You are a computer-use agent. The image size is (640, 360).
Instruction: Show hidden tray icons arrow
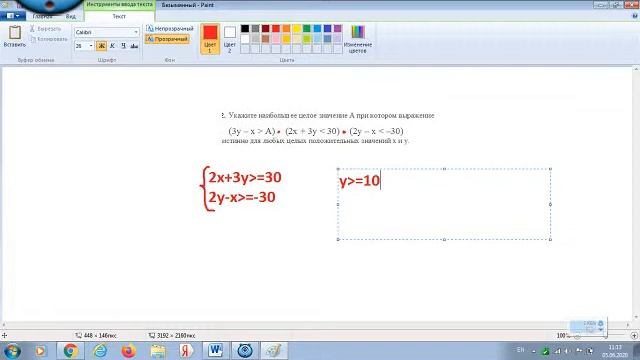(533, 351)
